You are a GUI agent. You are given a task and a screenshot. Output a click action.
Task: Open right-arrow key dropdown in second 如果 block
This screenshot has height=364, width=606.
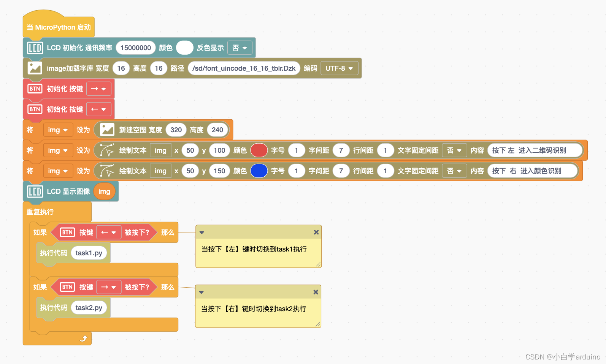pos(109,287)
